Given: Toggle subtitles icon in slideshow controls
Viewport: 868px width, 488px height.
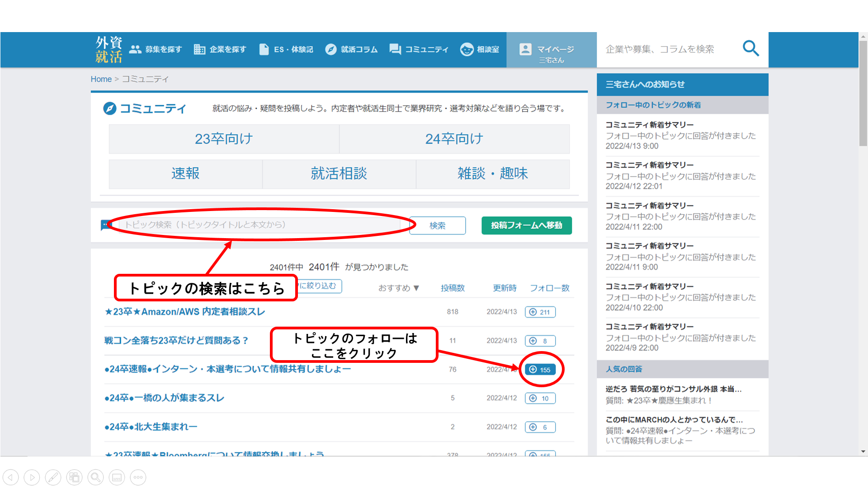Looking at the screenshot, I should coord(117,477).
